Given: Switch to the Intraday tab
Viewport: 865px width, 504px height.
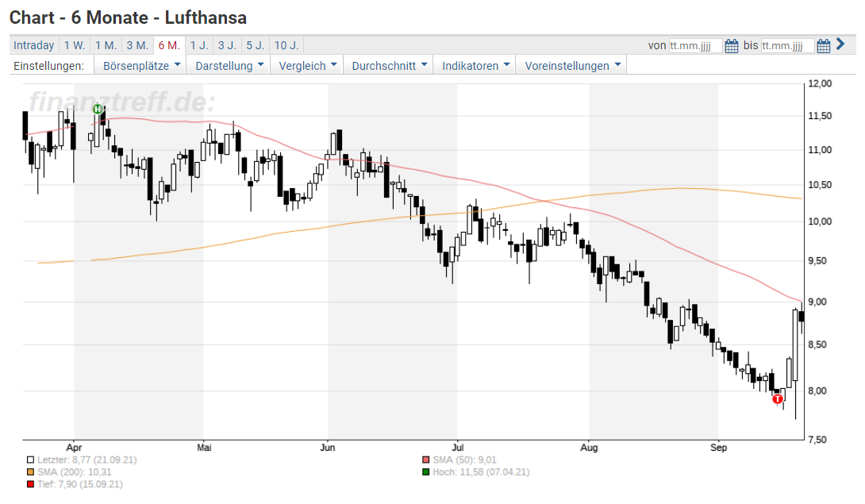Looking at the screenshot, I should (33, 45).
